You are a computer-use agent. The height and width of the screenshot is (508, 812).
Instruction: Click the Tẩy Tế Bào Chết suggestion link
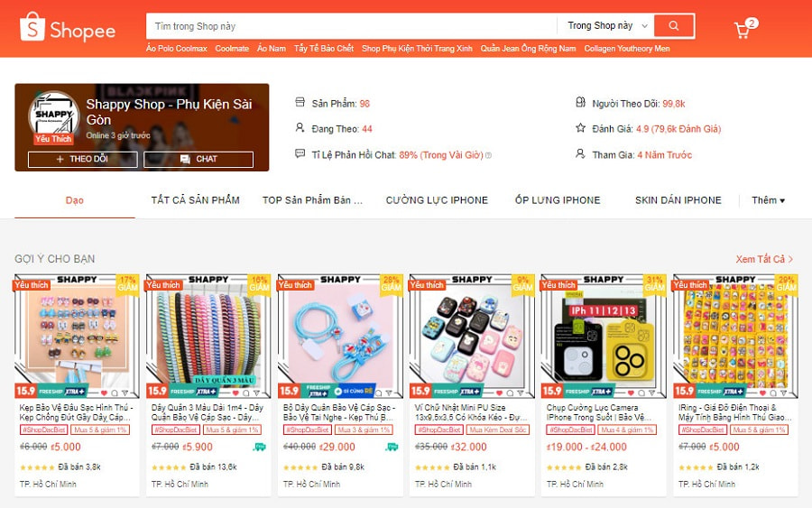coord(324,48)
